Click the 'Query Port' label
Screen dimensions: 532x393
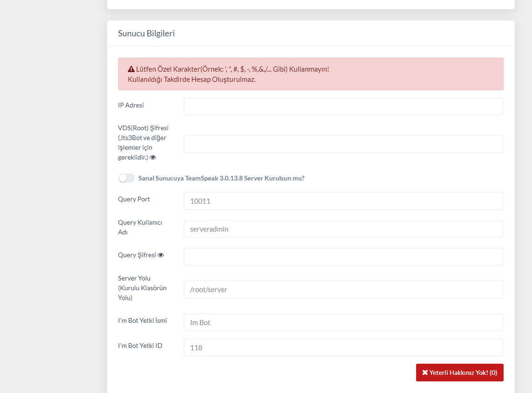(134, 199)
